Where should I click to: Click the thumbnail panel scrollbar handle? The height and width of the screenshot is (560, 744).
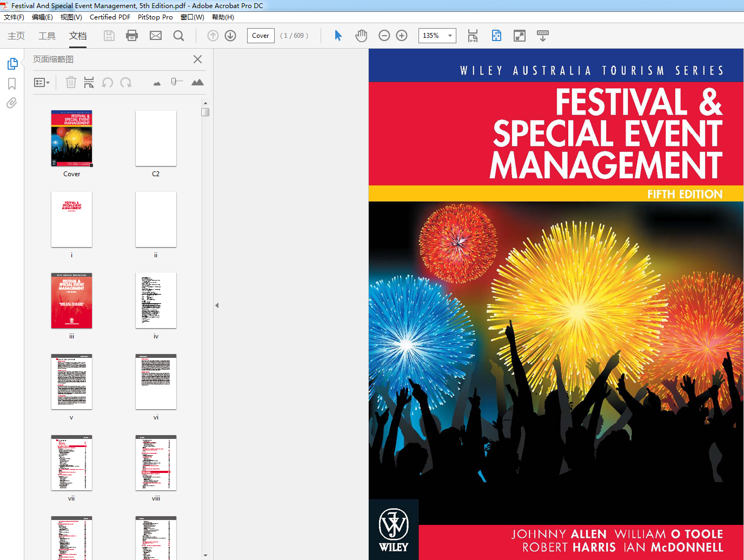pyautogui.click(x=205, y=112)
